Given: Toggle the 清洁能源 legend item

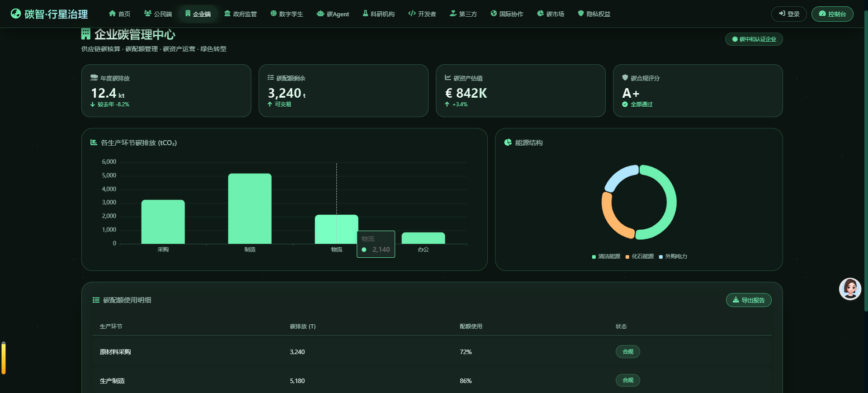Looking at the screenshot, I should point(606,256).
